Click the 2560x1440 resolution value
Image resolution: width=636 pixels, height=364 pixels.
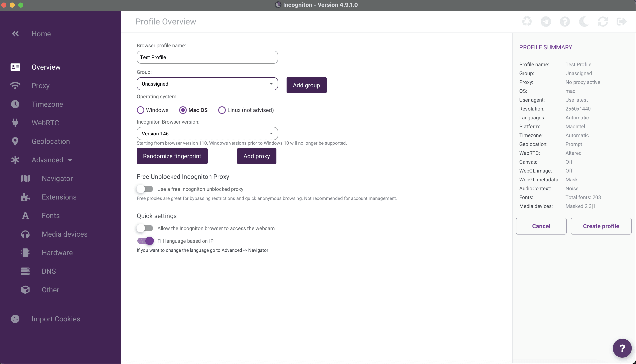(578, 109)
